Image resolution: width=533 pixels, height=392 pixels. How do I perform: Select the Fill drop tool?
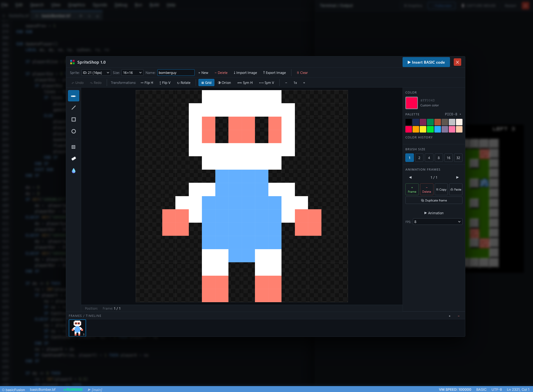(74, 171)
